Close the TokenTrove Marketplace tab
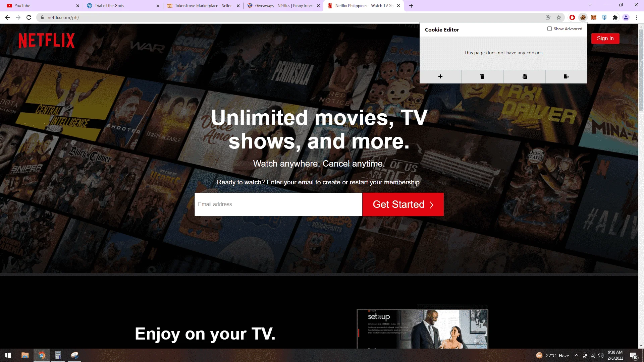644x362 pixels. pyautogui.click(x=238, y=6)
